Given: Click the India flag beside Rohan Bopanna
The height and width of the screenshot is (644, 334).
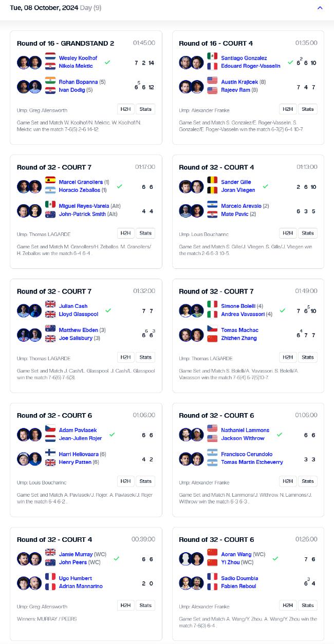Looking at the screenshot, I should 50,81.
